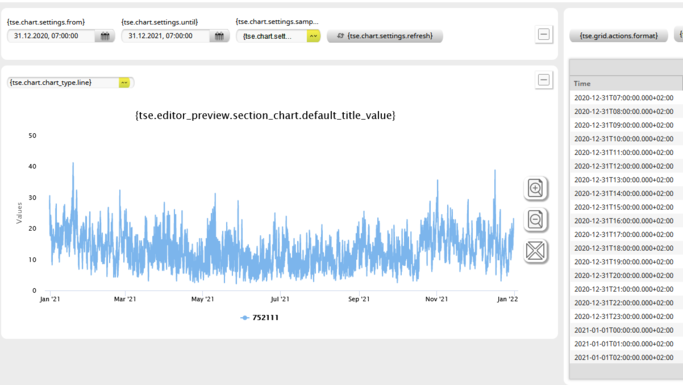Image resolution: width=683 pixels, height=385 pixels.
Task: Open calendar picker for until date
Action: (219, 36)
